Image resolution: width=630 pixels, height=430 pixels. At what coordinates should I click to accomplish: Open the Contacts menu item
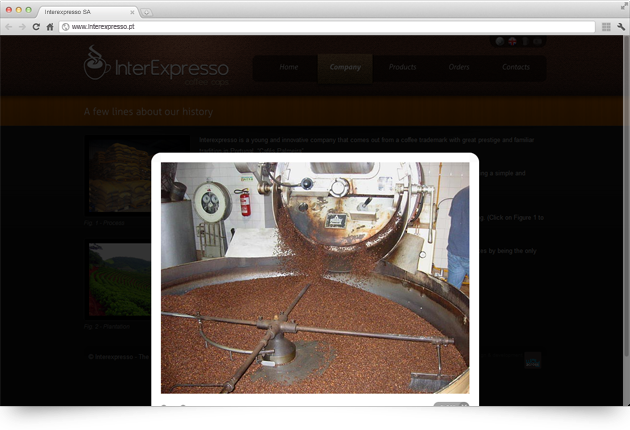[x=516, y=67]
